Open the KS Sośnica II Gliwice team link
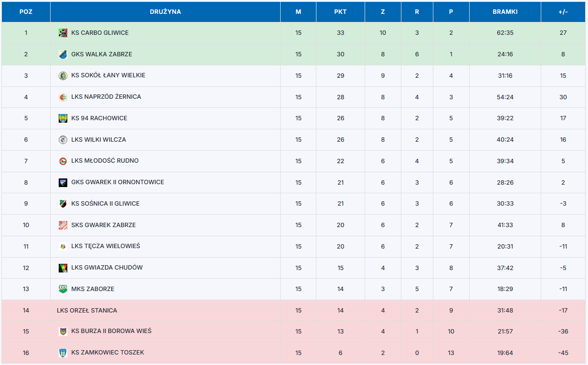This screenshot has height=365, width=588. [105, 204]
